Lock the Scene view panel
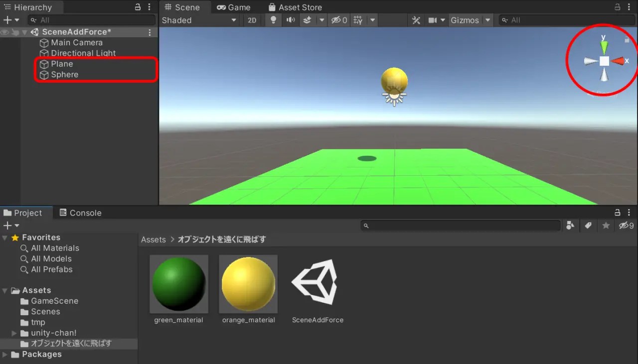The height and width of the screenshot is (364, 638). [618, 7]
